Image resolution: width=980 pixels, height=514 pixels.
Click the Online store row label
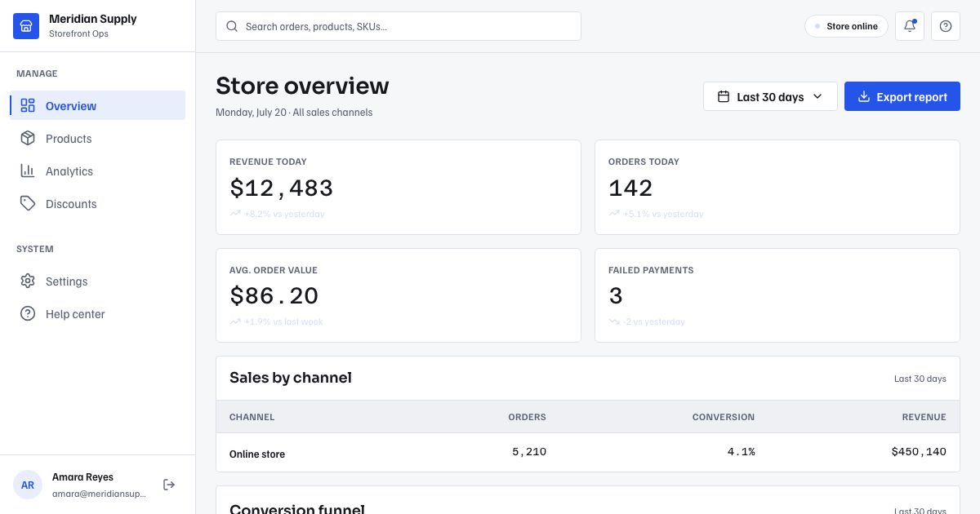tap(257, 454)
